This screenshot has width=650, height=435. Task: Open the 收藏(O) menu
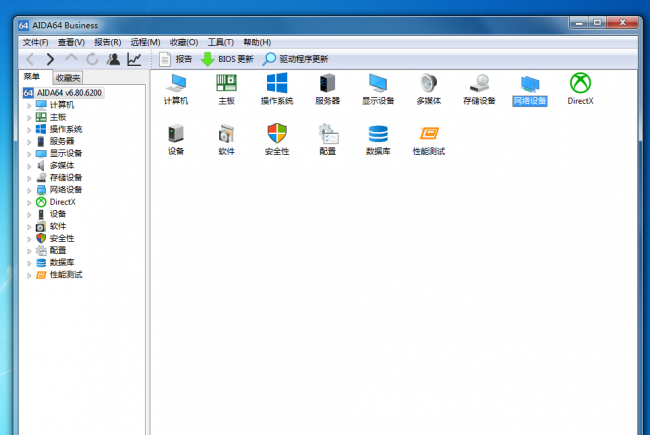pyautogui.click(x=184, y=42)
